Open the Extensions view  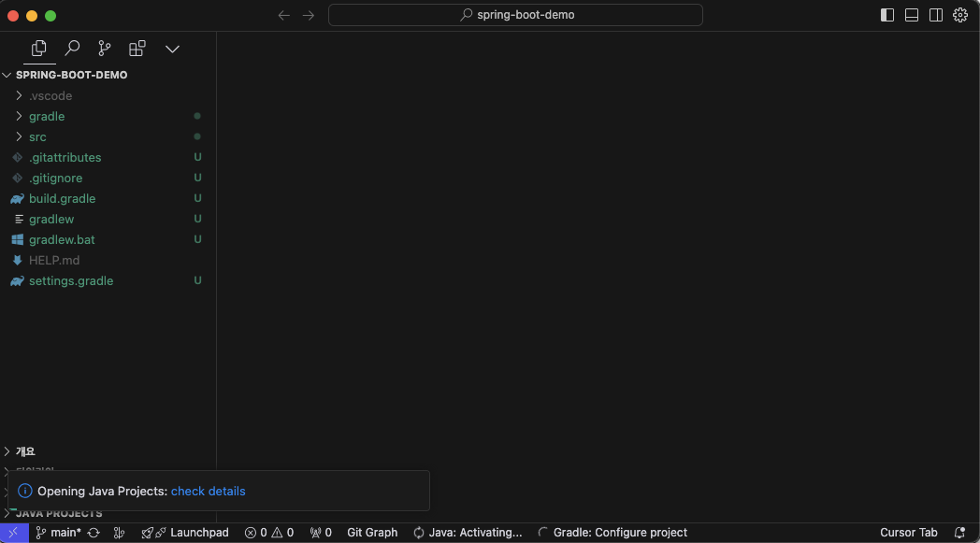pos(137,48)
